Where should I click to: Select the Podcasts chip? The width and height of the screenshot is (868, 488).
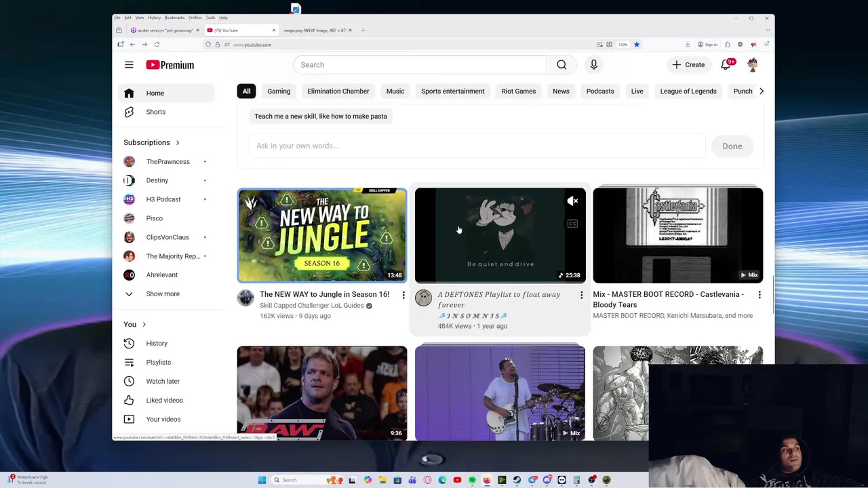point(600,91)
